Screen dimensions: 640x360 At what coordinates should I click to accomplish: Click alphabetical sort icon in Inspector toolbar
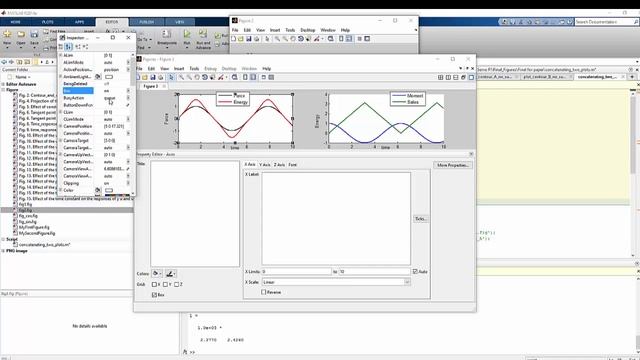[x=68, y=47]
